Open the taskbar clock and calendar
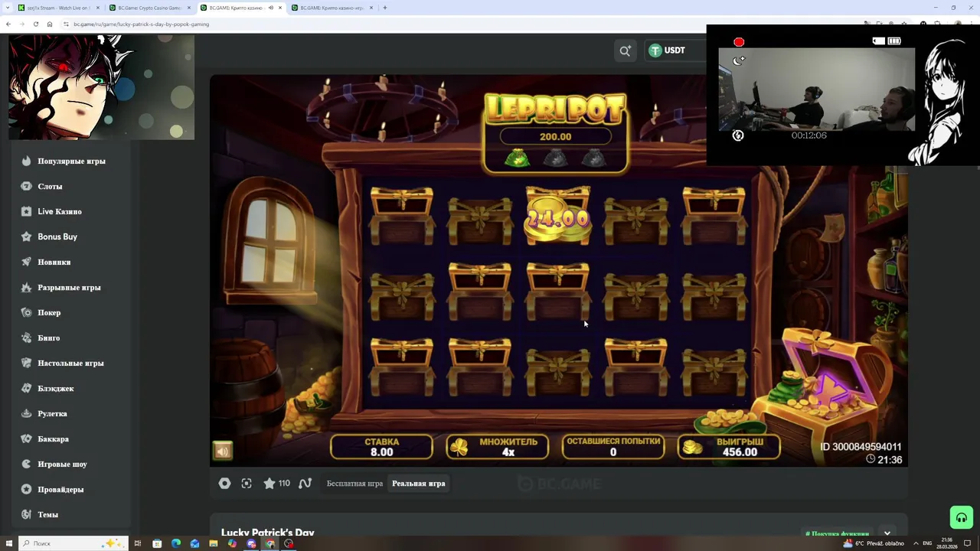The image size is (980, 551). pos(946,543)
